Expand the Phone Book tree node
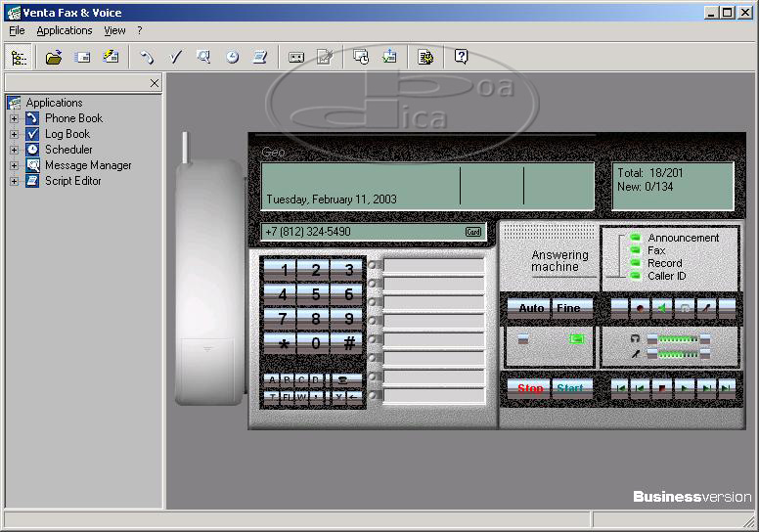Image resolution: width=759 pixels, height=532 pixels. pos(15,118)
